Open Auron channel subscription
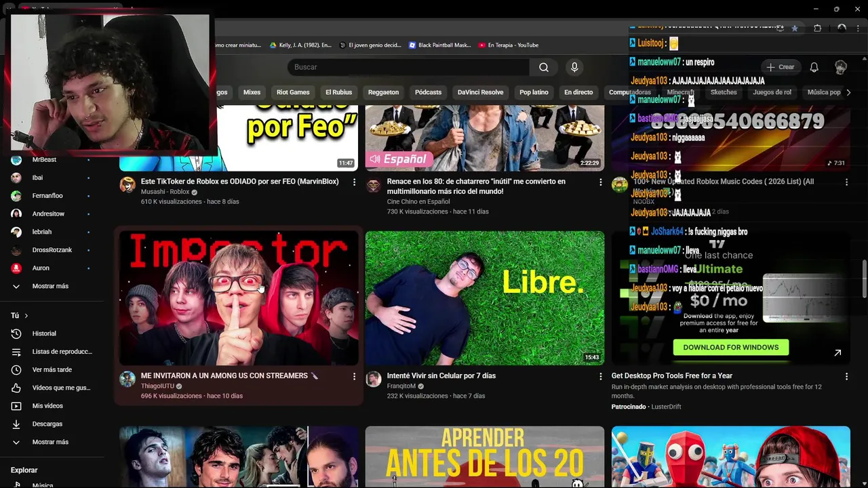 pyautogui.click(x=41, y=268)
